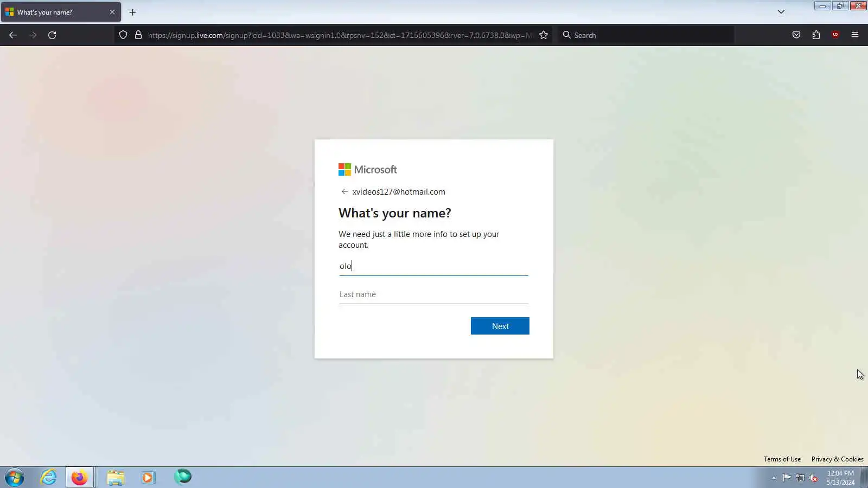Open Windows Explorer from the taskbar
Image resolution: width=868 pixels, height=488 pixels.
(x=116, y=478)
